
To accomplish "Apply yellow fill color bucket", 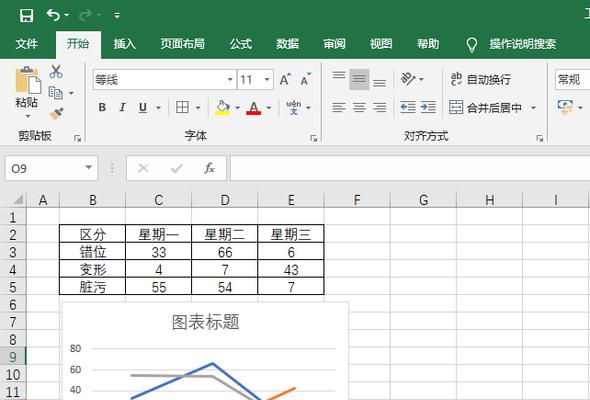I will [x=222, y=108].
